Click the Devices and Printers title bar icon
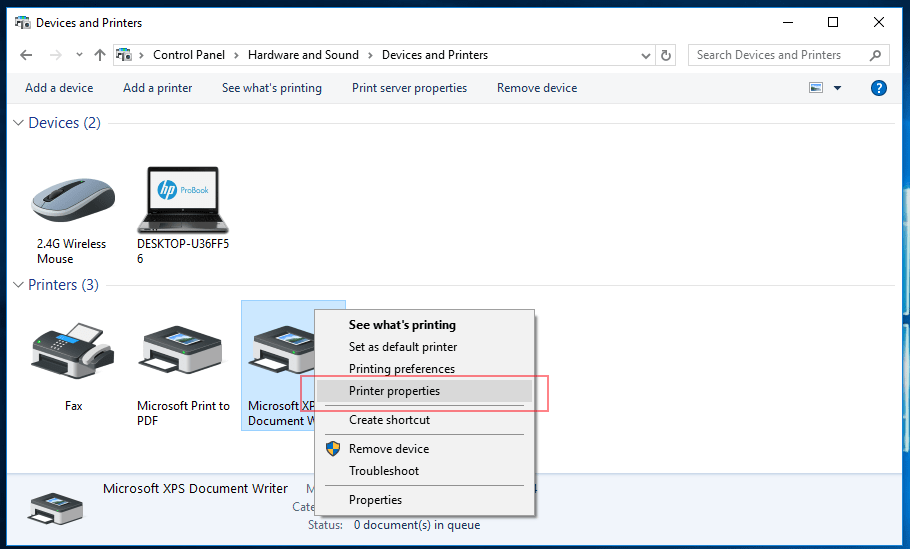 tap(23, 23)
